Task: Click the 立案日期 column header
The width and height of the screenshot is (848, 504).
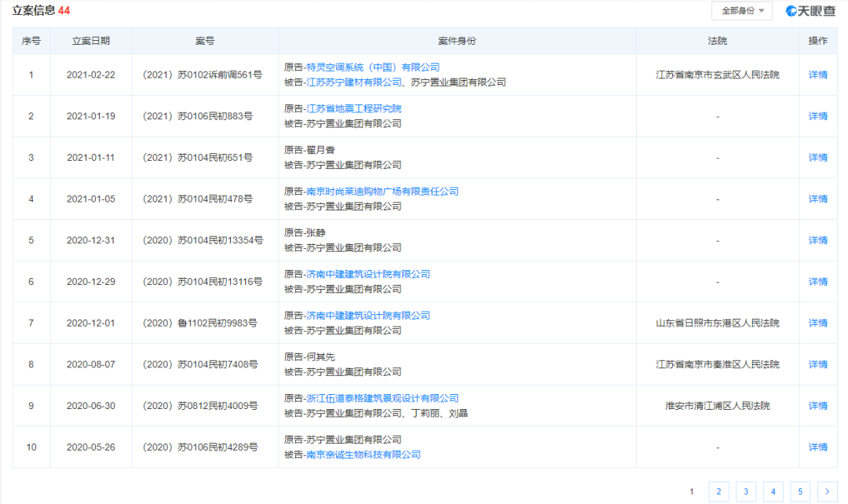Action: pyautogui.click(x=91, y=41)
